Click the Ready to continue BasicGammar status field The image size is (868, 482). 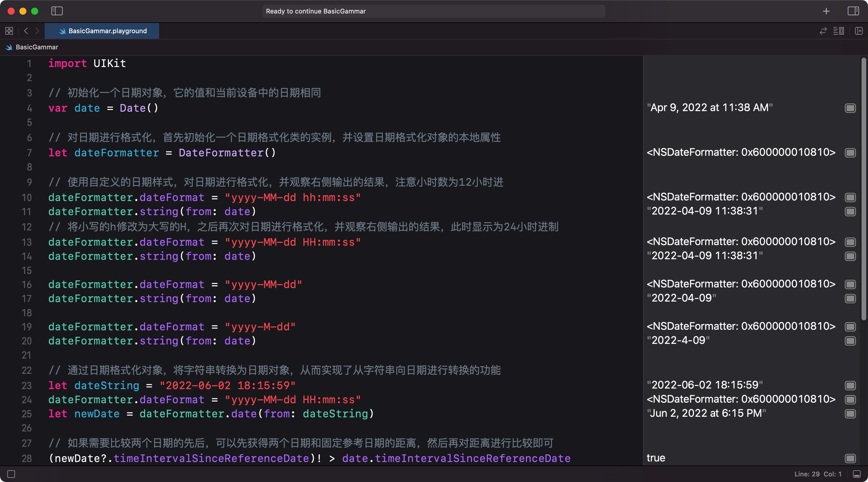(x=434, y=11)
